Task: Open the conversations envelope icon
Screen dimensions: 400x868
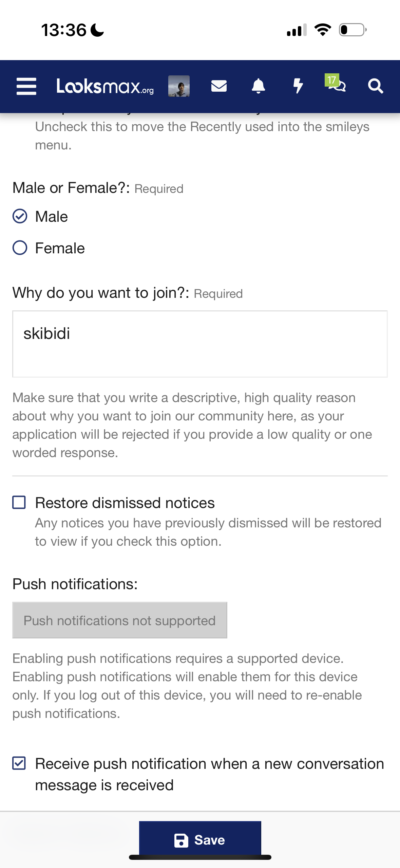Action: click(219, 86)
